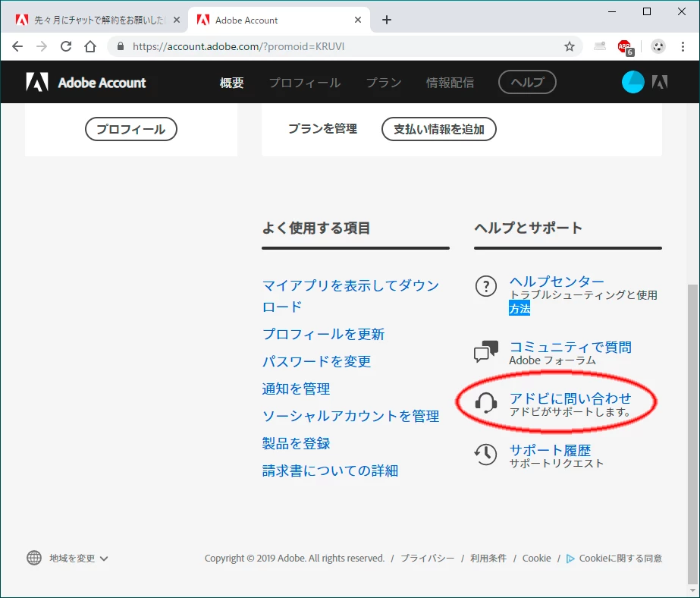Open the 概要 nav item
The height and width of the screenshot is (598, 700).
(x=232, y=83)
